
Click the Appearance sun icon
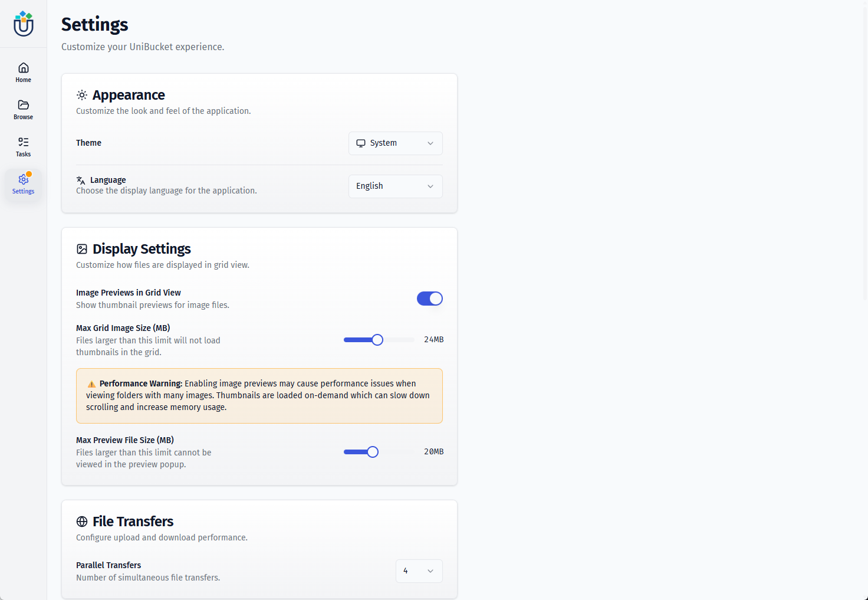[x=82, y=95]
